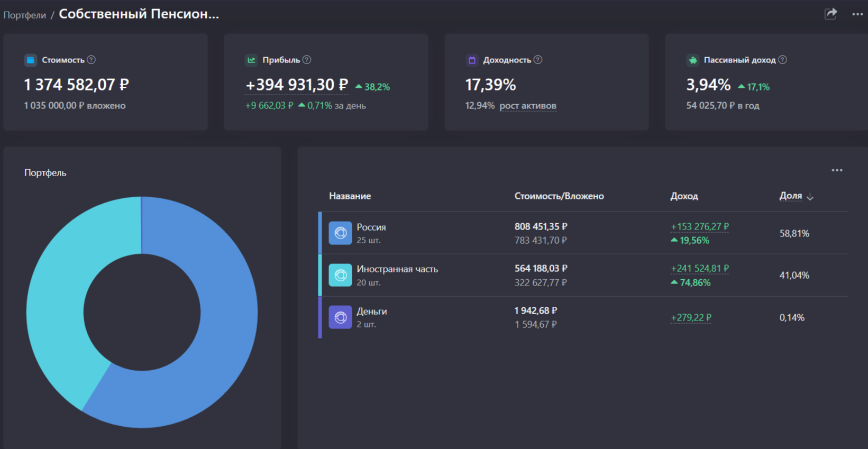Click daily change +9 662,03 ₽
The height and width of the screenshot is (449, 868).
[x=269, y=106]
